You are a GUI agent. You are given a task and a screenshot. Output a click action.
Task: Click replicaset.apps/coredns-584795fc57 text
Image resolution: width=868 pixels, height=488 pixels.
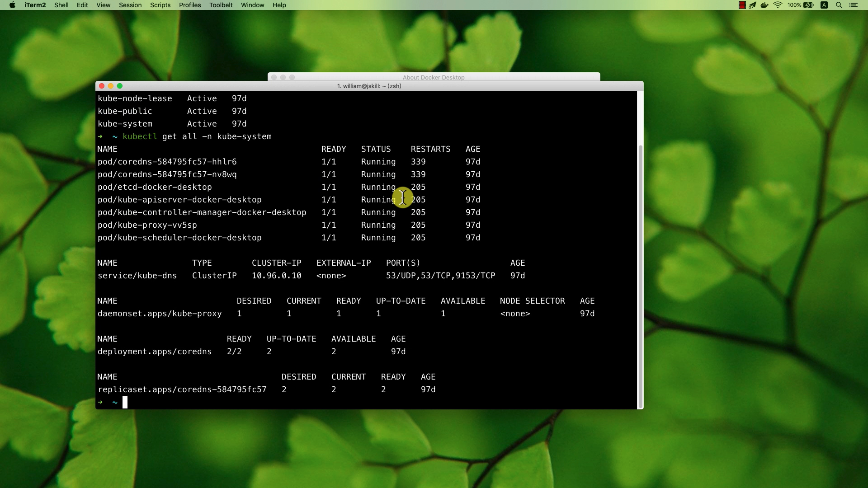[182, 389]
